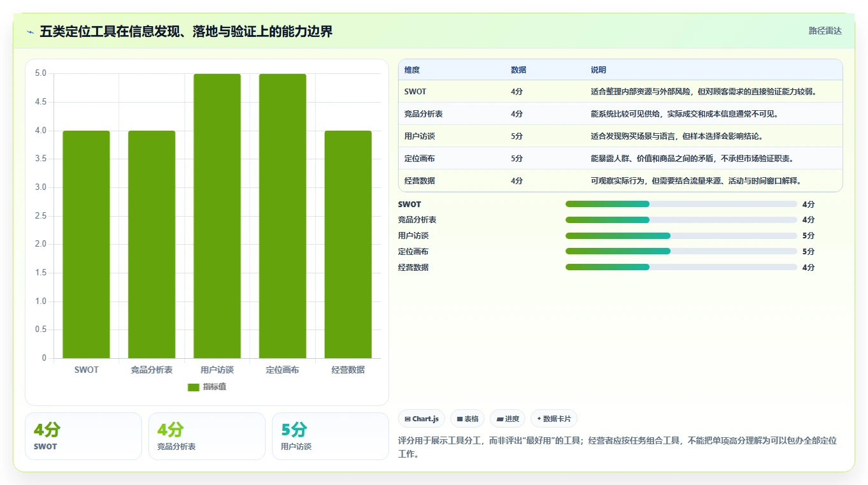Click the 进度 tag chip
The width and height of the screenshot is (868, 485).
508,419
